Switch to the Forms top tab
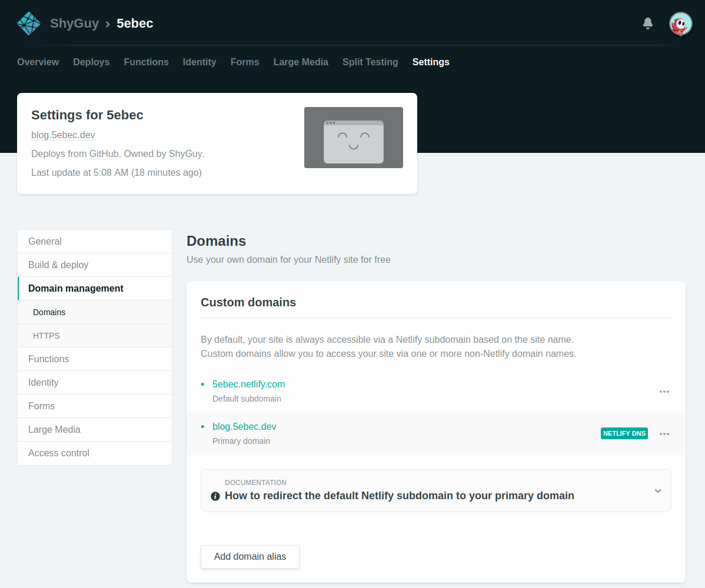The height and width of the screenshot is (588, 705). click(x=245, y=62)
